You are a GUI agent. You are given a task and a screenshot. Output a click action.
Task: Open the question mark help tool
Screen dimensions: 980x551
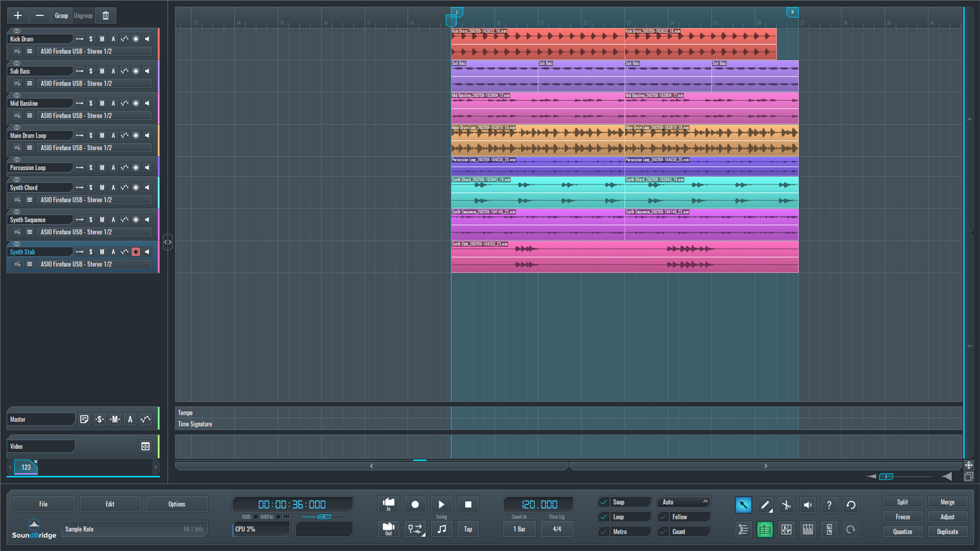coord(829,505)
